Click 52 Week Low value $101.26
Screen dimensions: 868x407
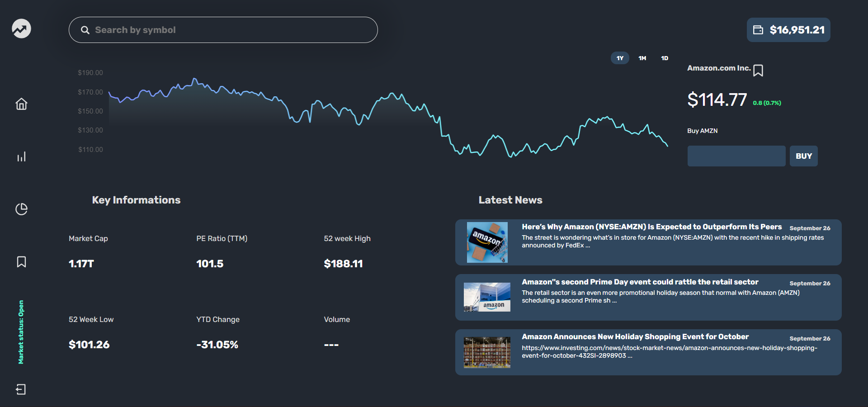point(89,345)
